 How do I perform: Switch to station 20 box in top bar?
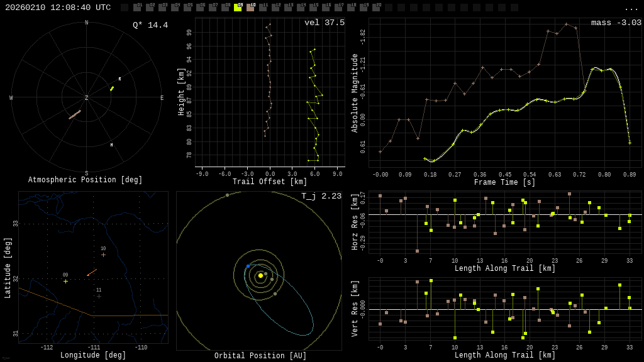click(x=376, y=8)
